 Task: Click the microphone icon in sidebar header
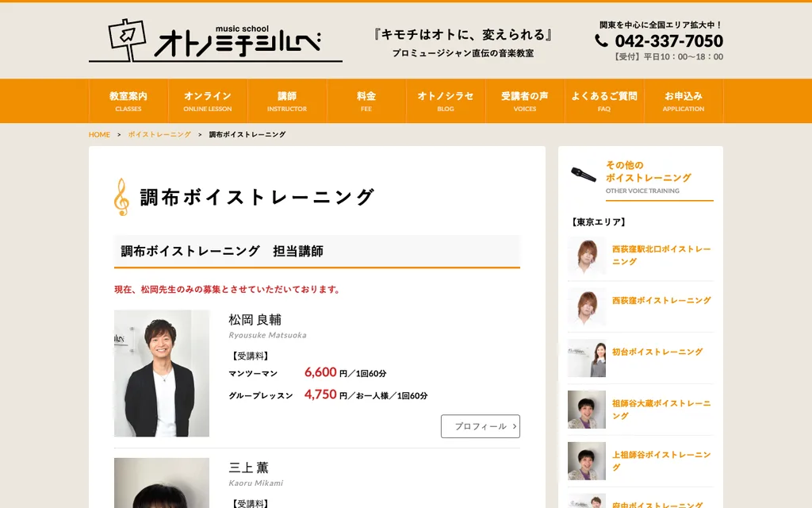[x=584, y=175]
